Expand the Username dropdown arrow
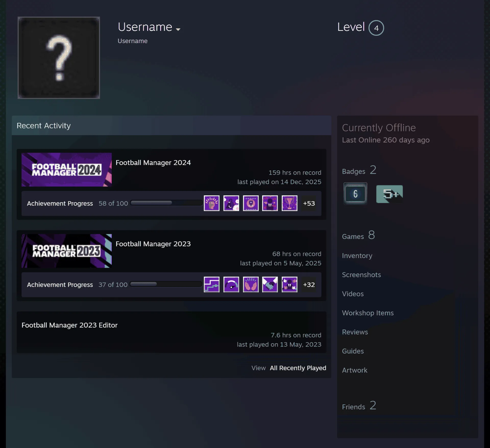Image resolution: width=490 pixels, height=448 pixels. [x=178, y=29]
